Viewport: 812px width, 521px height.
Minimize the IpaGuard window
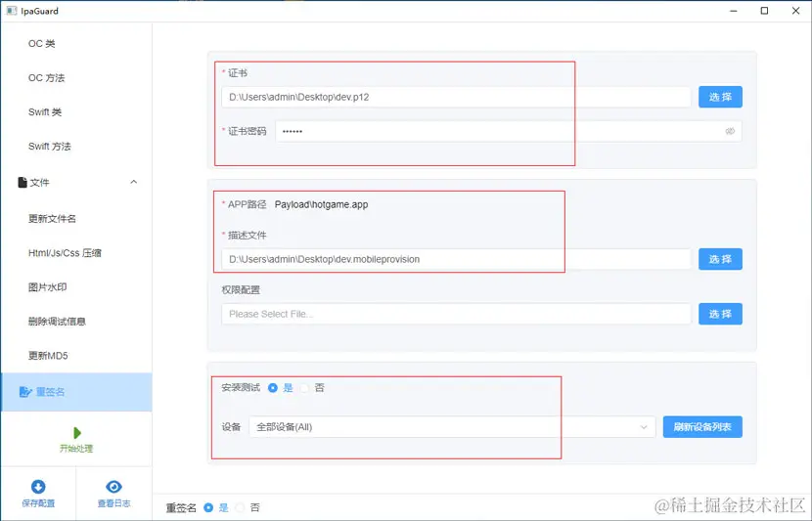[734, 11]
